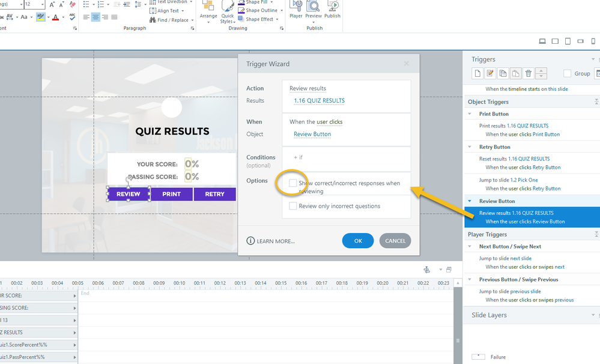Click 1.2 Pick One slide link
Image resolution: width=600 pixels, height=364 pixels.
coord(524,180)
